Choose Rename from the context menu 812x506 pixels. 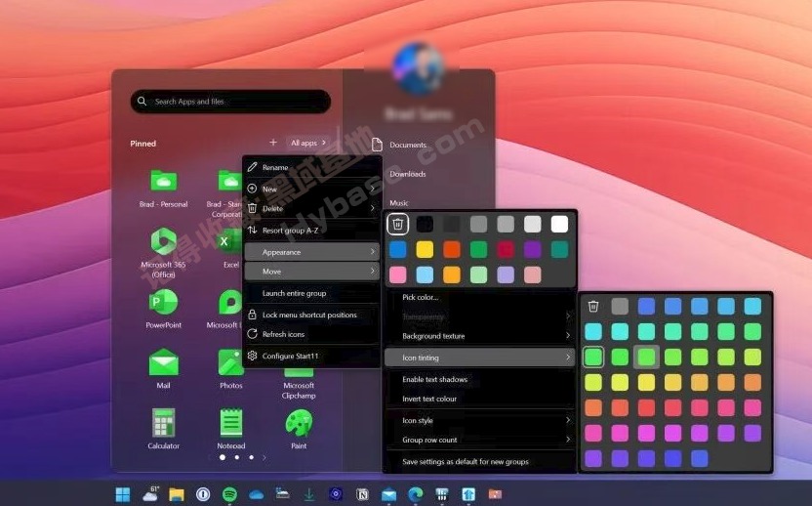pyautogui.click(x=311, y=167)
